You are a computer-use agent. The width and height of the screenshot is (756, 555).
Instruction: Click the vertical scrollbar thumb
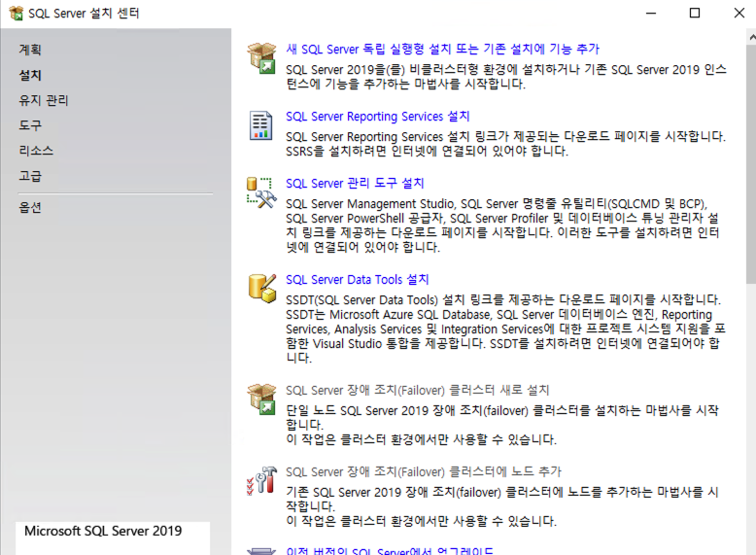(x=751, y=164)
